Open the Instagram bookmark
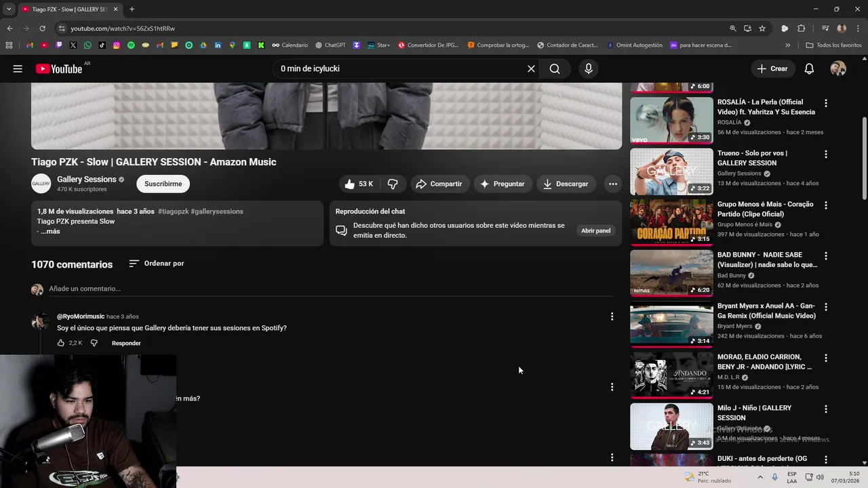Screen dimensions: 868x488 117,45
